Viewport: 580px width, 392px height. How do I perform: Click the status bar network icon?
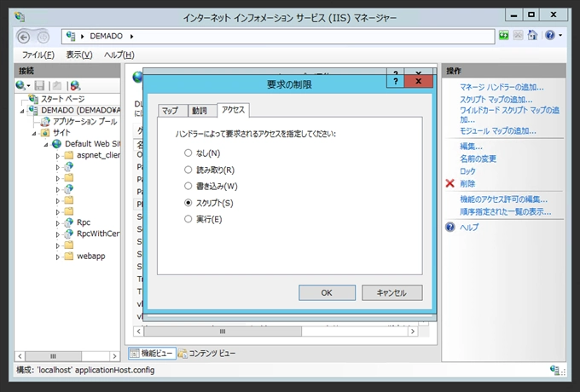[555, 370]
